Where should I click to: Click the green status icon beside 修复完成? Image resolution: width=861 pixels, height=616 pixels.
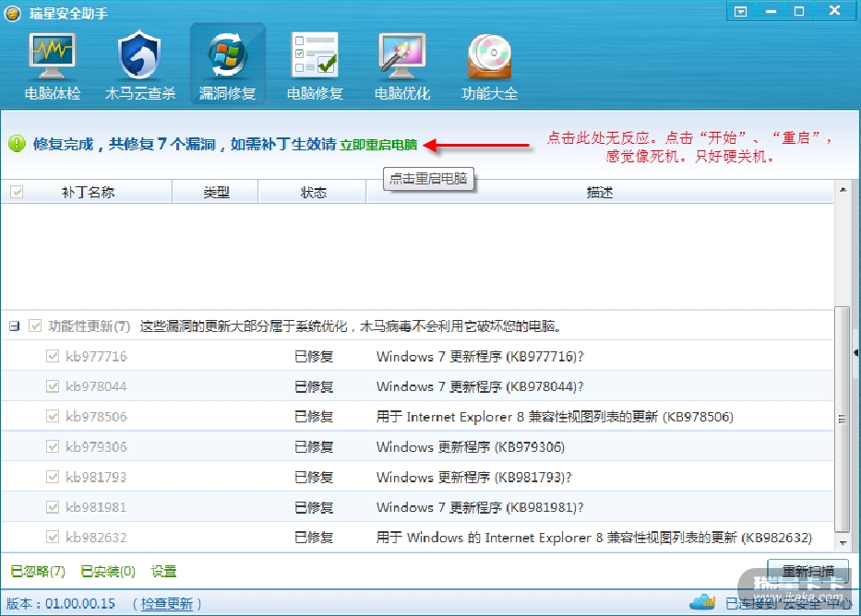click(17, 144)
